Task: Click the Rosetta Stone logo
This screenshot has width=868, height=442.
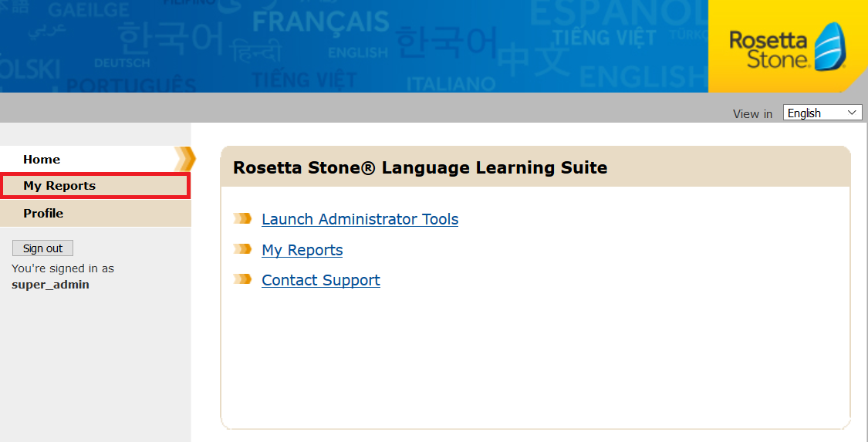Action: [787, 47]
